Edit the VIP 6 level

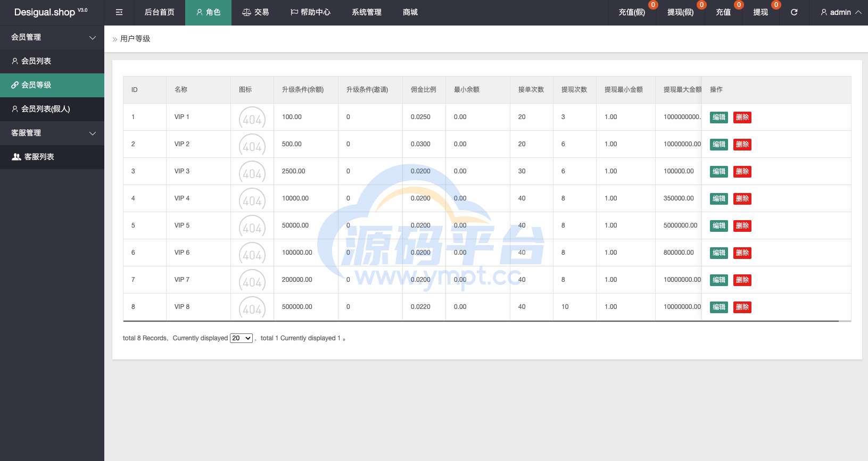(x=719, y=253)
